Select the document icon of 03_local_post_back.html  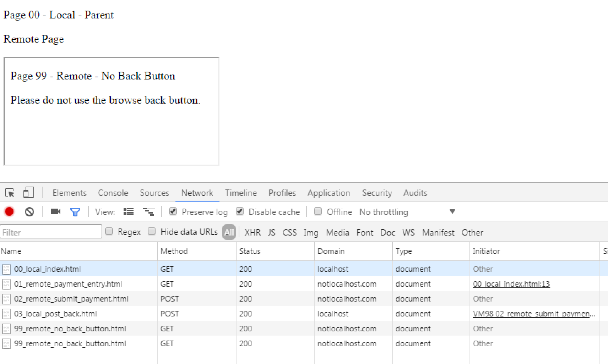pyautogui.click(x=6, y=314)
